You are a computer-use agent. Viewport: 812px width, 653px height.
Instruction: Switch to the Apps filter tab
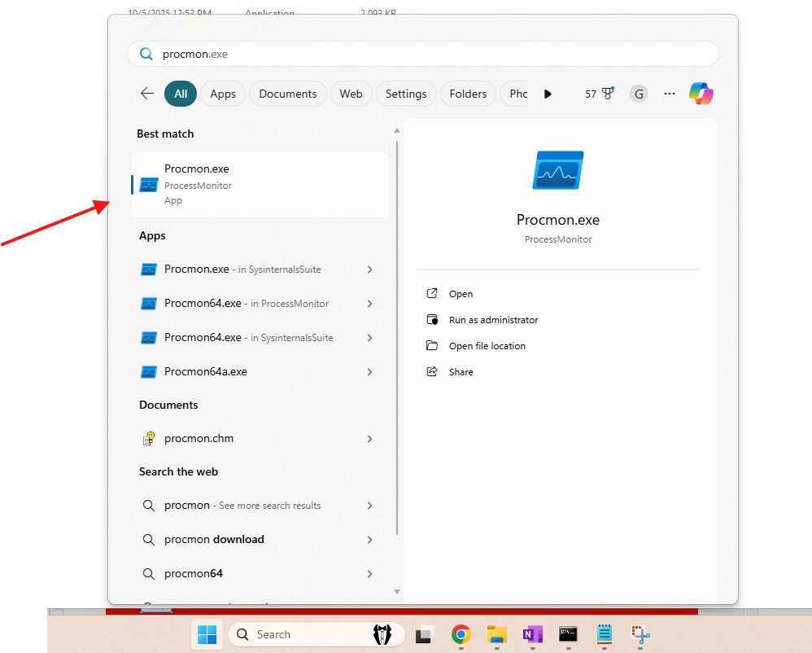point(222,94)
